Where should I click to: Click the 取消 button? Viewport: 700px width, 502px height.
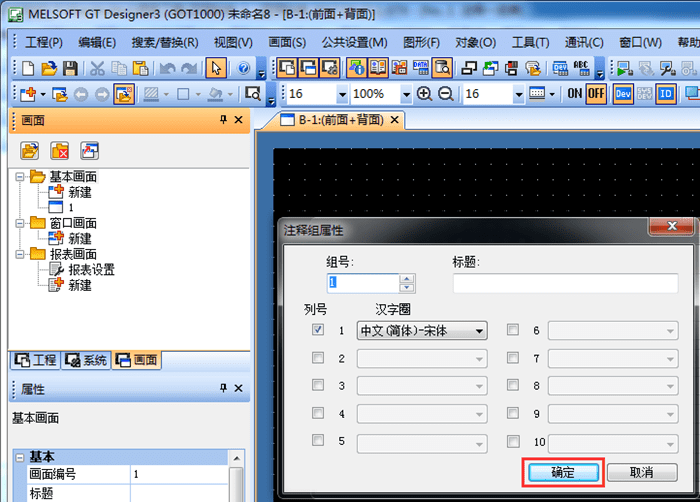(641, 471)
